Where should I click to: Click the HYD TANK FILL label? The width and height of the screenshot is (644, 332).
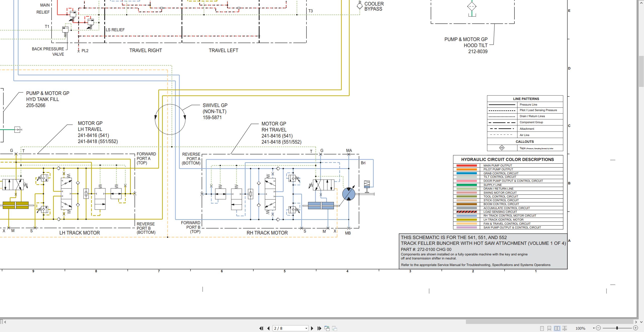pyautogui.click(x=43, y=99)
